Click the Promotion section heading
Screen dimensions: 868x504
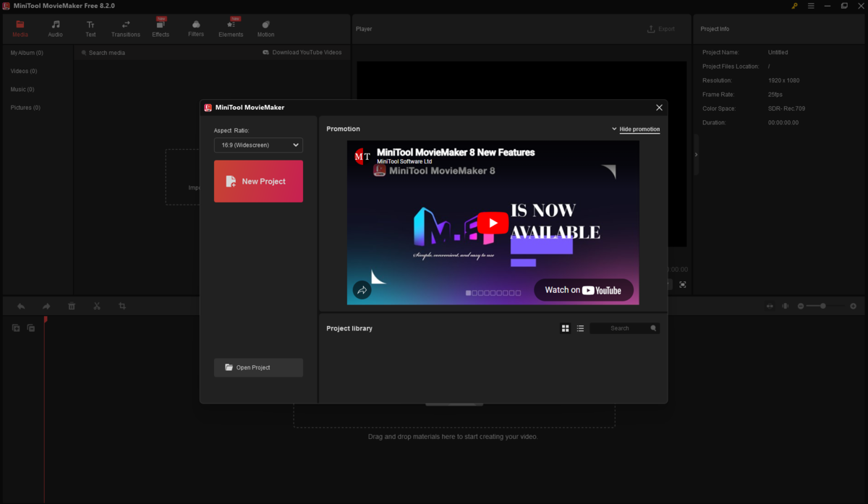point(343,129)
